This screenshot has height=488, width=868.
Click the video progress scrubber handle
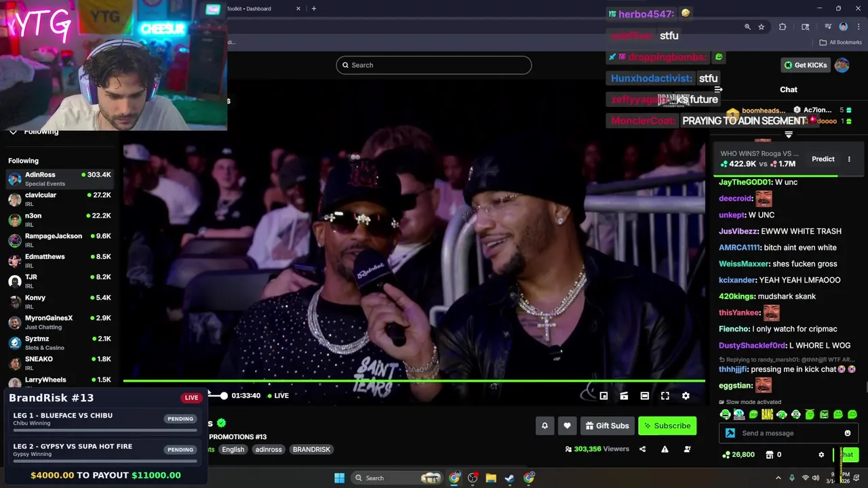[x=224, y=396]
